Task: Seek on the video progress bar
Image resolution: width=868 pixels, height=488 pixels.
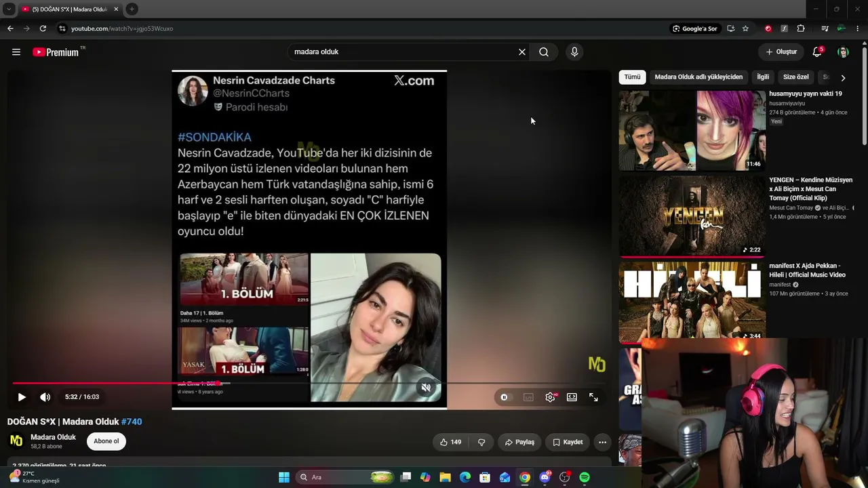Action: point(308,383)
